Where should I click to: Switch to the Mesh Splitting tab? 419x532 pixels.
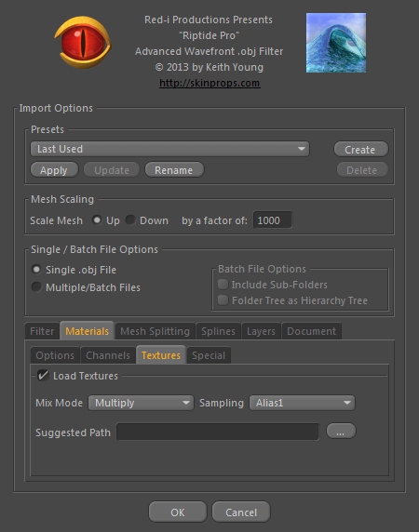click(155, 331)
